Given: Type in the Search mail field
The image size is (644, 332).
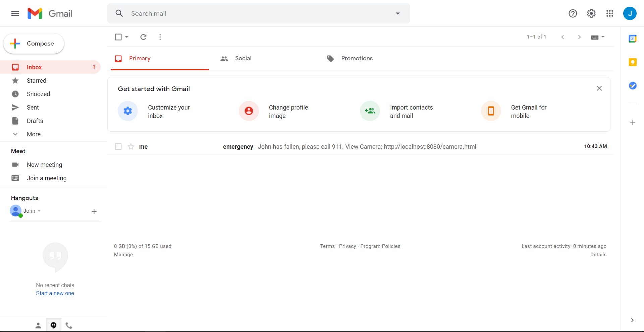Looking at the screenshot, I should point(259,13).
